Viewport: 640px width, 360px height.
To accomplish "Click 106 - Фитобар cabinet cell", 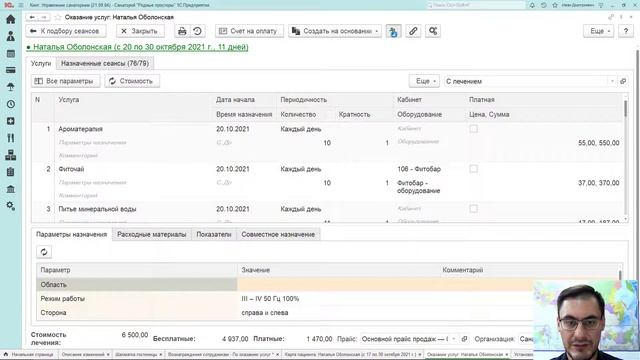I will point(419,169).
